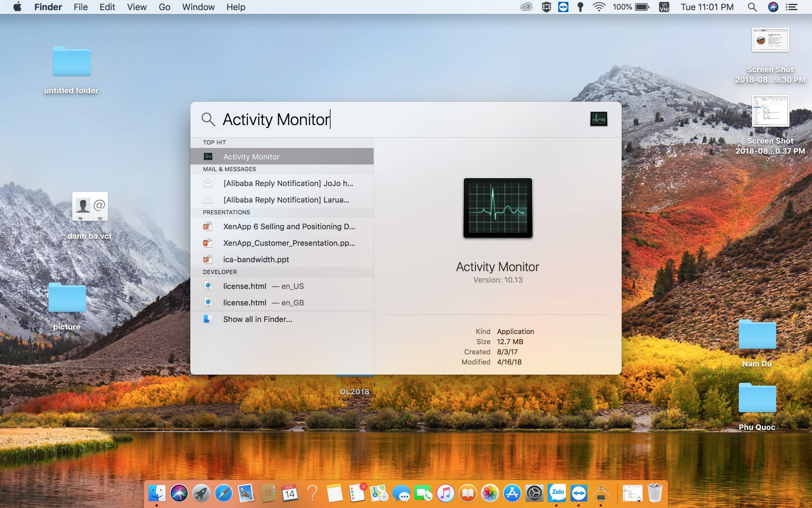812x508 pixels.
Task: Click Activity Monitor icon in Spotlight search field
Action: click(599, 119)
